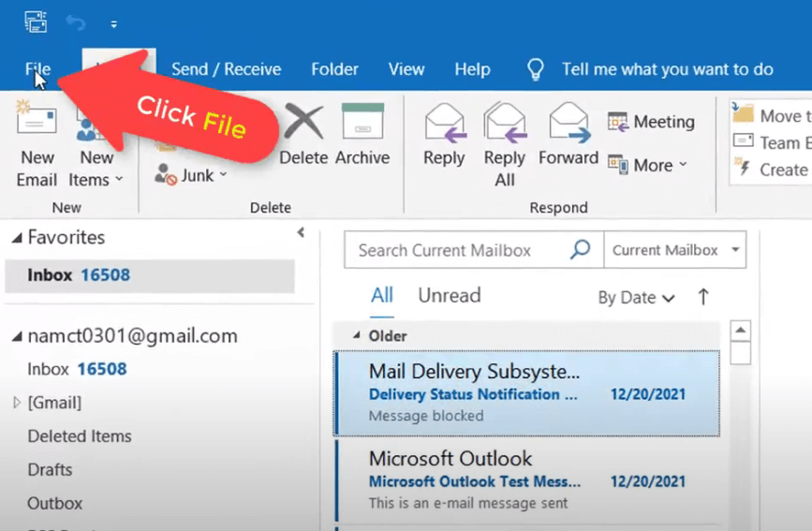This screenshot has width=812, height=531.
Task: Select Inbox under Favorites
Action: [x=150, y=275]
